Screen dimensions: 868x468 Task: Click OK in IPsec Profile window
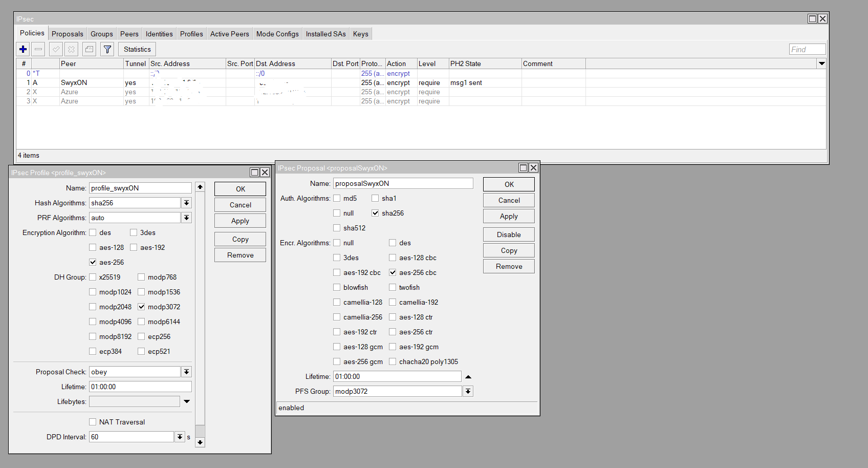[240, 189]
